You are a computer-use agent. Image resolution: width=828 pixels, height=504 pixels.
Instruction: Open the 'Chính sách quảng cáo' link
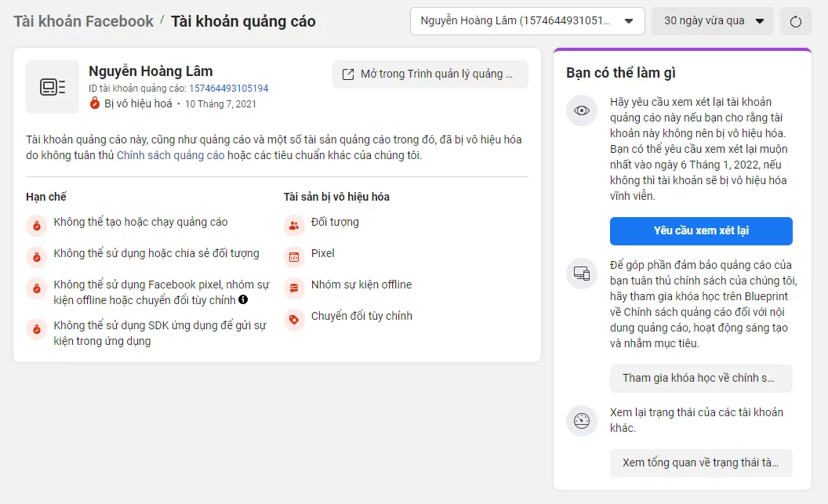point(170,155)
